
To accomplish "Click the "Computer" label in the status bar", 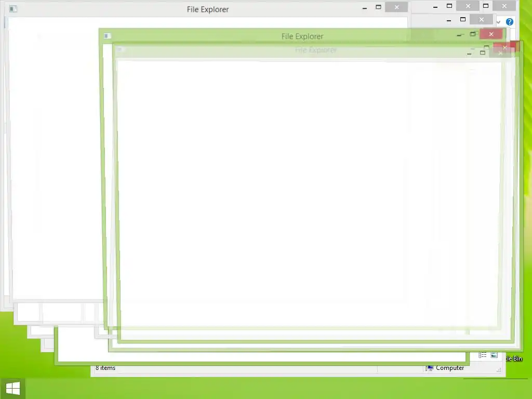I will tap(449, 368).
